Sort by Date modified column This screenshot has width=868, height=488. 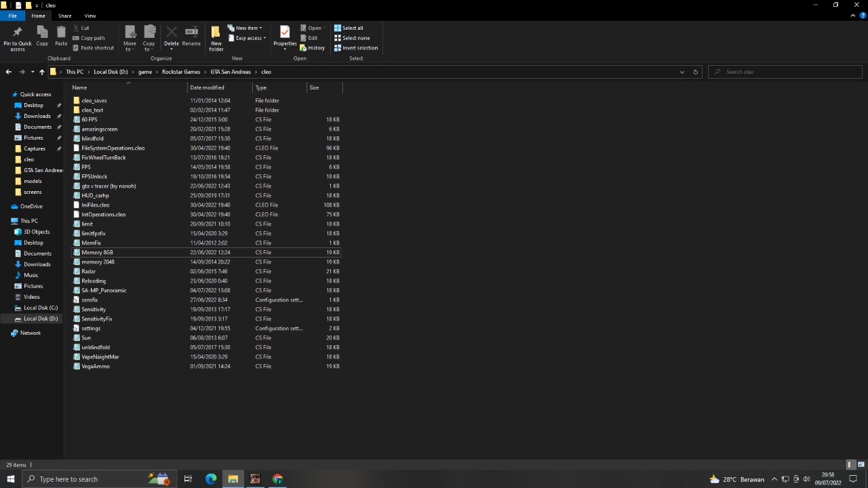[x=207, y=87]
